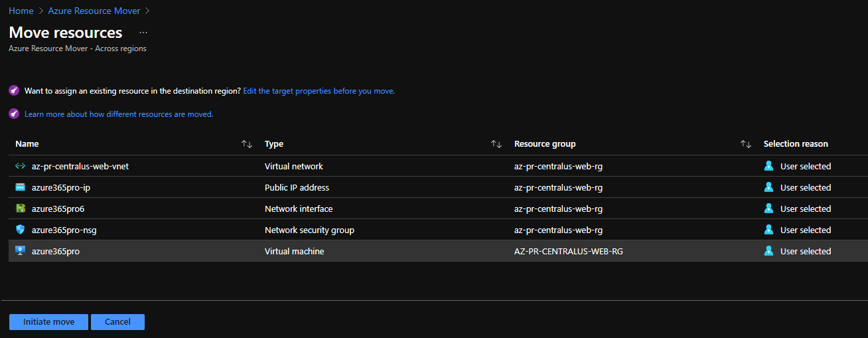Click the resource group cell in the azure365pro-nsg row
The width and height of the screenshot is (868, 338).
click(558, 230)
